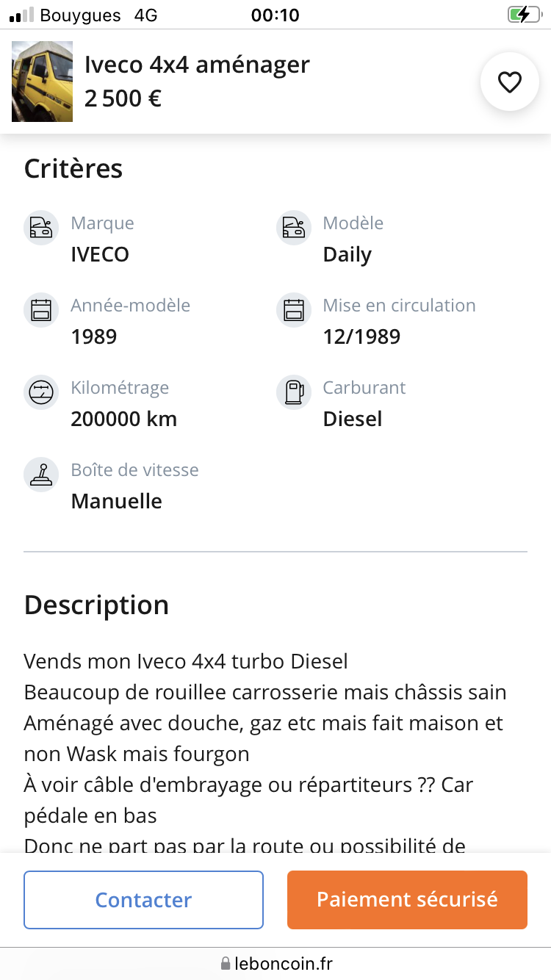Tap the IVECO brand value
The width and height of the screenshot is (551, 980).
click(100, 255)
